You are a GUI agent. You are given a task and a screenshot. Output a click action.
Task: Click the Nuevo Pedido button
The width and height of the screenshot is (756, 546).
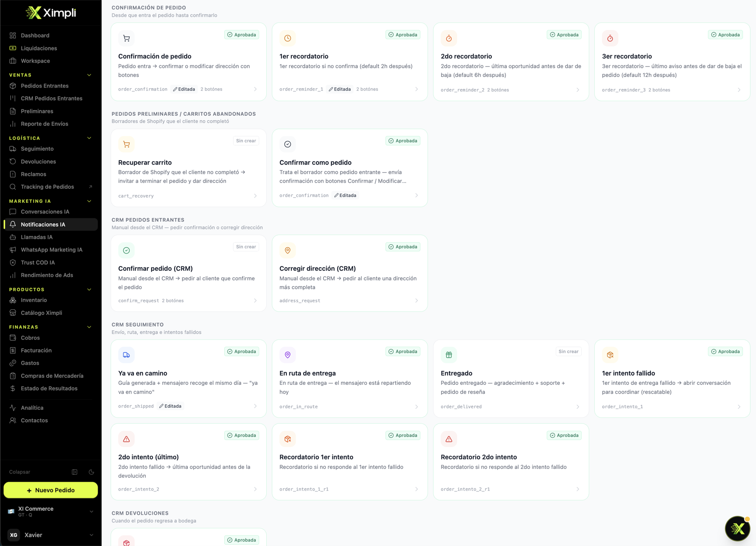point(51,490)
